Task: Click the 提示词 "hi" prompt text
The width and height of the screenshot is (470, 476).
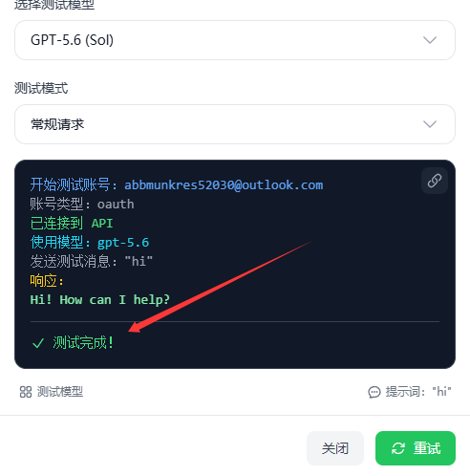Action: pyautogui.click(x=418, y=392)
